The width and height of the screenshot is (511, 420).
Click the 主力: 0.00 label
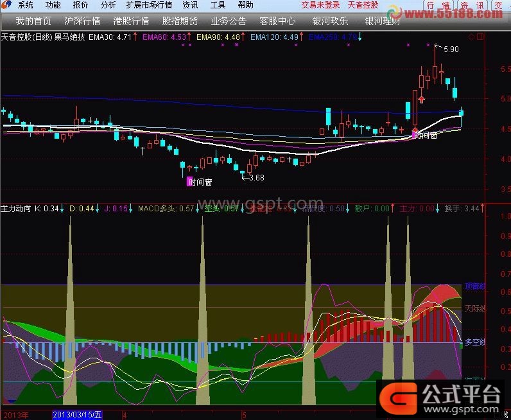click(417, 208)
